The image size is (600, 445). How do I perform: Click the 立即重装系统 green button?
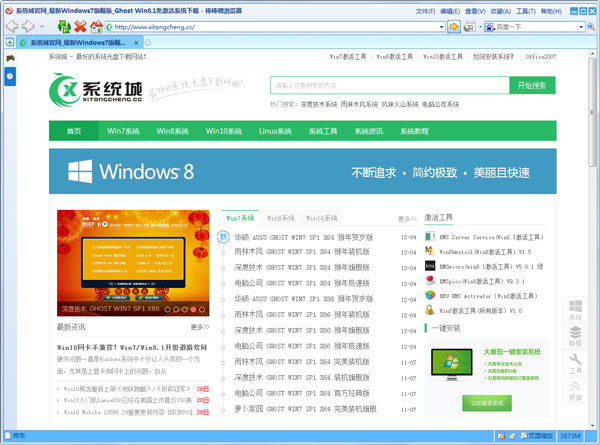[x=487, y=403]
